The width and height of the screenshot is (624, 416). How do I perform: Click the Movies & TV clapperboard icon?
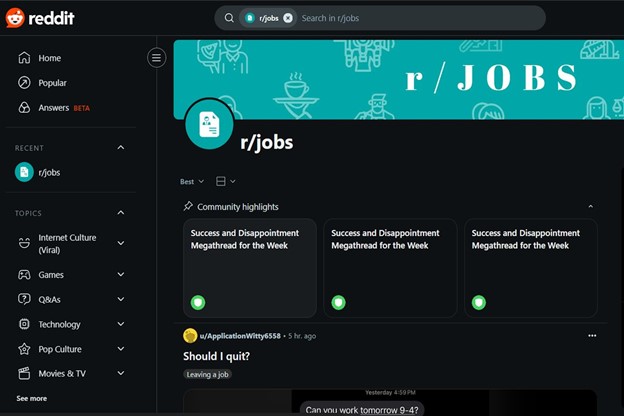pos(24,373)
